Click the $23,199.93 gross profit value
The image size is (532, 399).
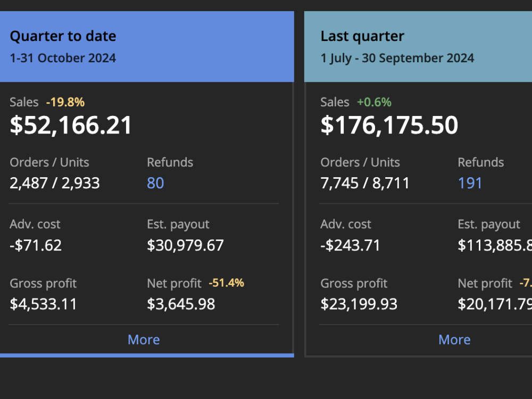coord(359,304)
